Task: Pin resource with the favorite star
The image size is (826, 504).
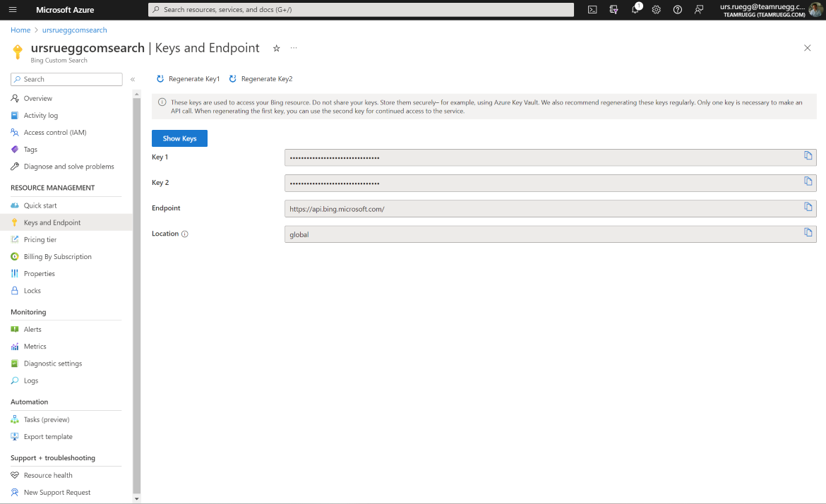Action: pyautogui.click(x=277, y=49)
